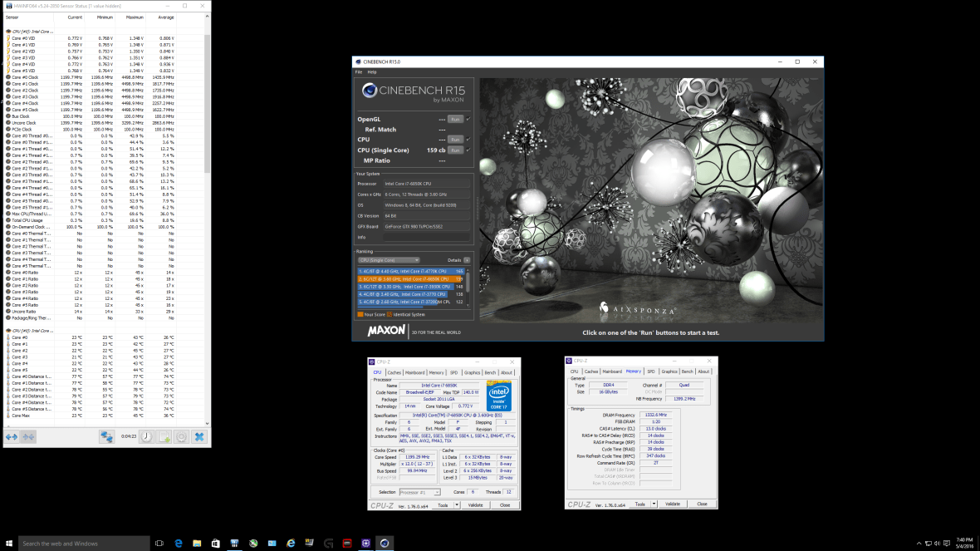The width and height of the screenshot is (980, 551).
Task: Click the Cinebench icon in the taskbar
Action: [385, 543]
